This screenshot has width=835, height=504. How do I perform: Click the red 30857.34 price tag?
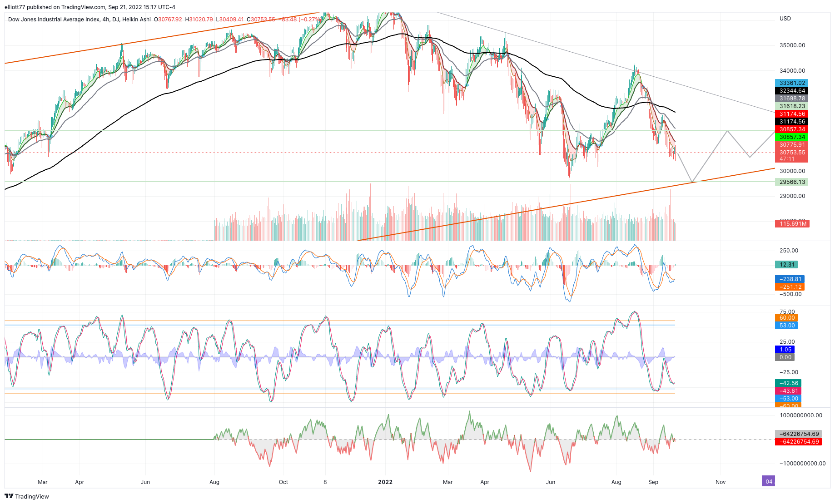(x=791, y=129)
